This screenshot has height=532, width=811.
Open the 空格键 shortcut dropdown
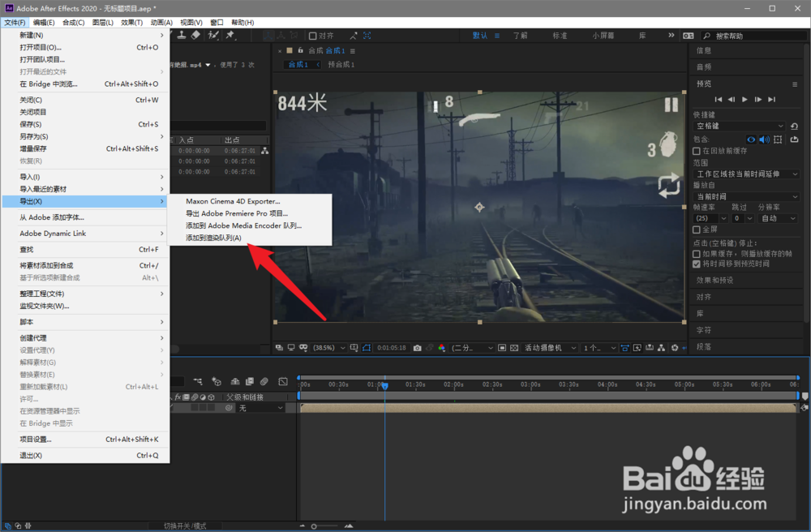click(739, 127)
